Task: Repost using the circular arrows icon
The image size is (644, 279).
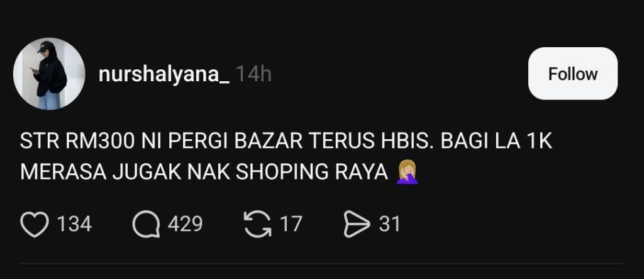Action: click(257, 224)
